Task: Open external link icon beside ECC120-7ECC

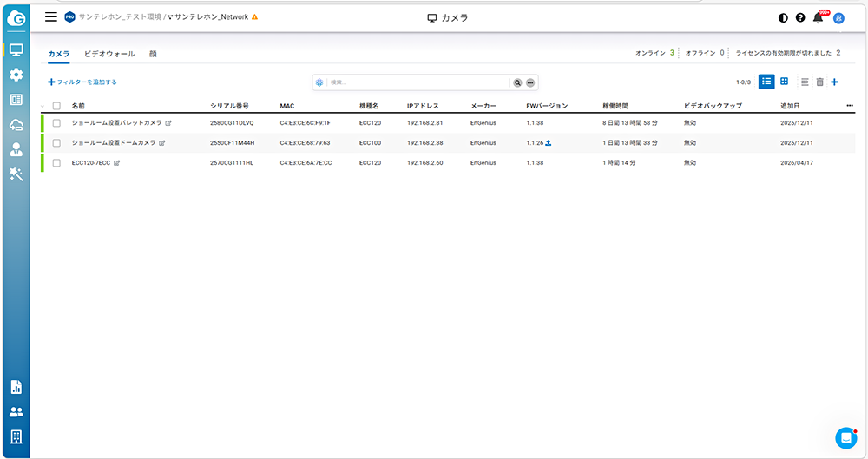Action: coord(117,163)
